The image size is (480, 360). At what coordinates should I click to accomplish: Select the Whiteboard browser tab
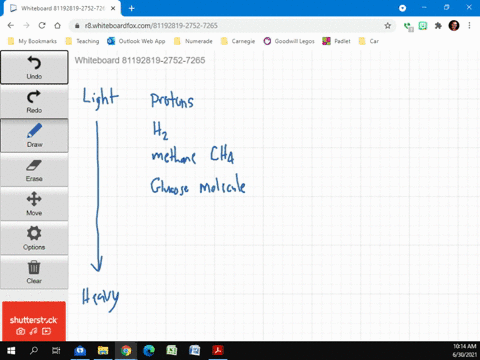(x=62, y=8)
